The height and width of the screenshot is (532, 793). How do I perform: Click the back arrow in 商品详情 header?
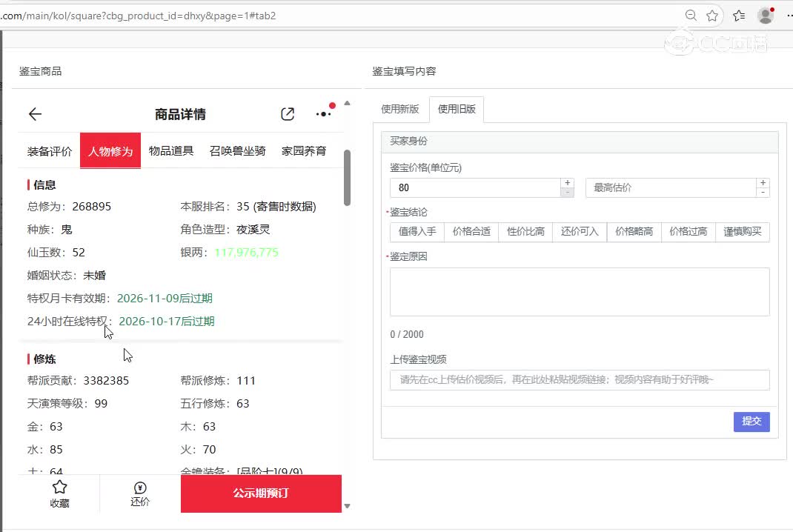click(35, 114)
